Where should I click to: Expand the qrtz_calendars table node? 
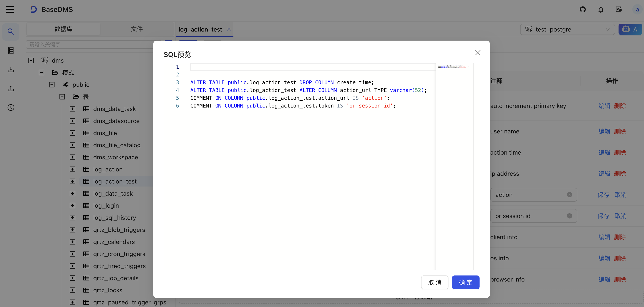[x=73, y=242]
